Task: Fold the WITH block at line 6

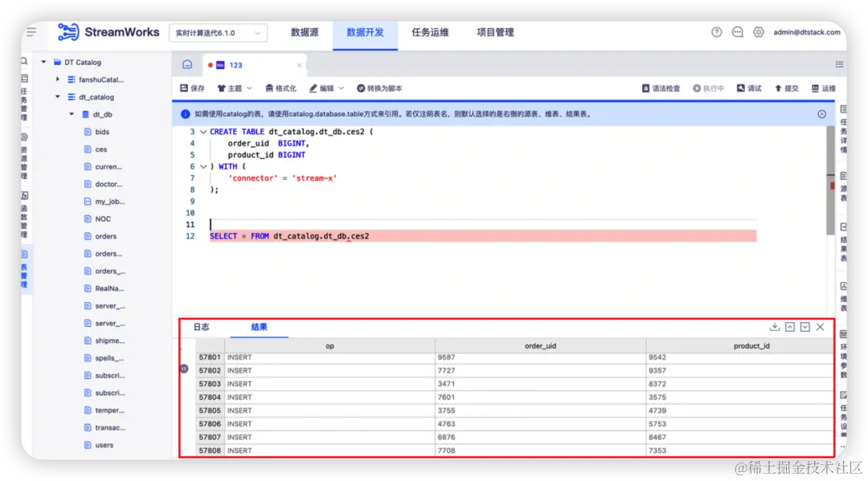Action: click(x=203, y=166)
